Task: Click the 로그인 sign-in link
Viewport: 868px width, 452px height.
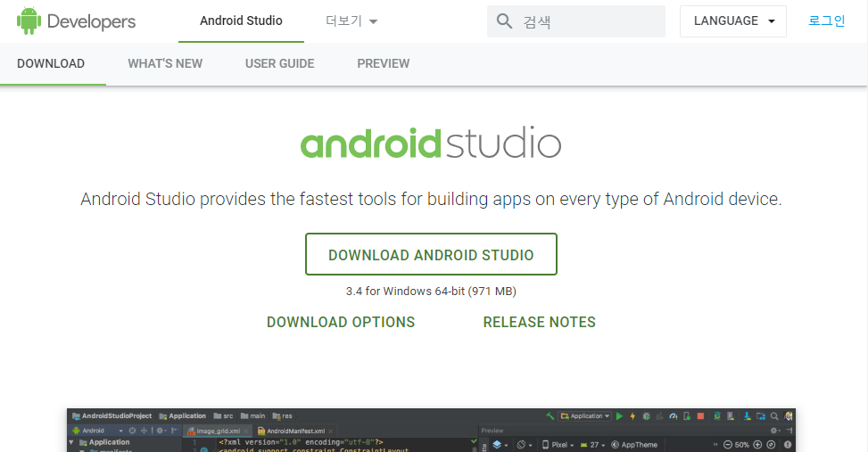Action: coord(826,21)
